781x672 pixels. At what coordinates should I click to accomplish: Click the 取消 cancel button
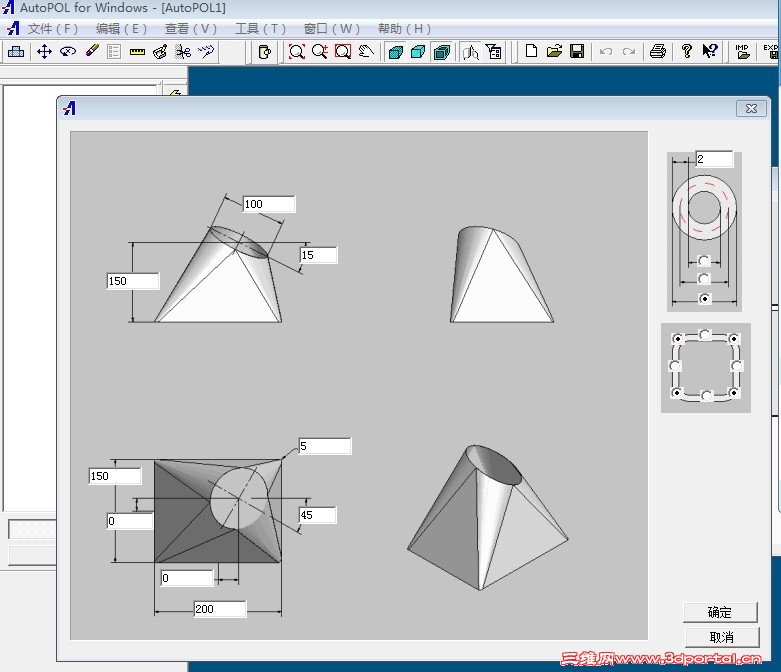[720, 637]
